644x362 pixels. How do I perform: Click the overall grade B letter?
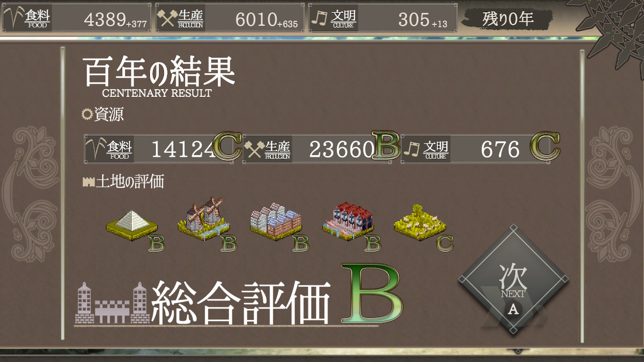coord(372,294)
